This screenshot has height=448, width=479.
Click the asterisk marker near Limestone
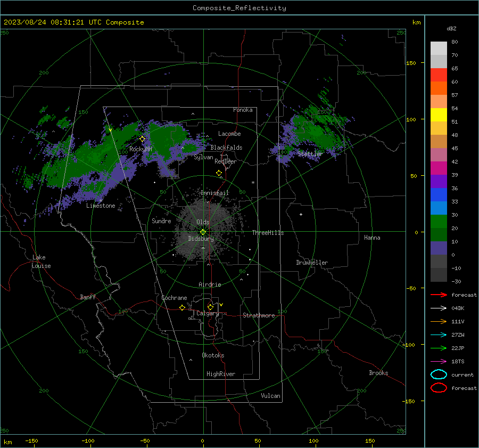tap(101, 201)
